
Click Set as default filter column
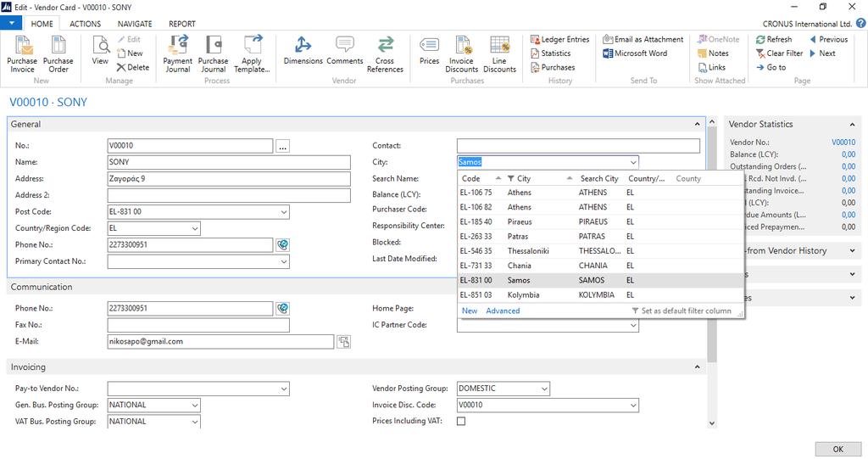click(682, 311)
